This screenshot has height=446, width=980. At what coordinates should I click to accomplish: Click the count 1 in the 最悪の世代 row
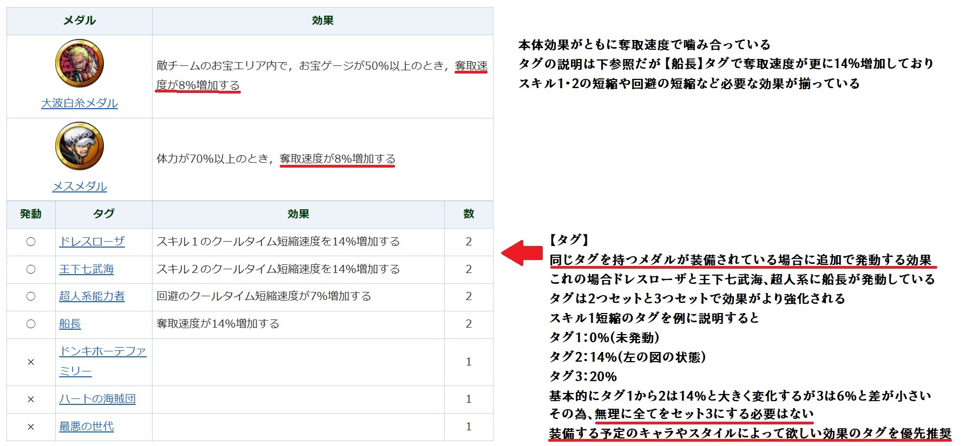coord(469,427)
